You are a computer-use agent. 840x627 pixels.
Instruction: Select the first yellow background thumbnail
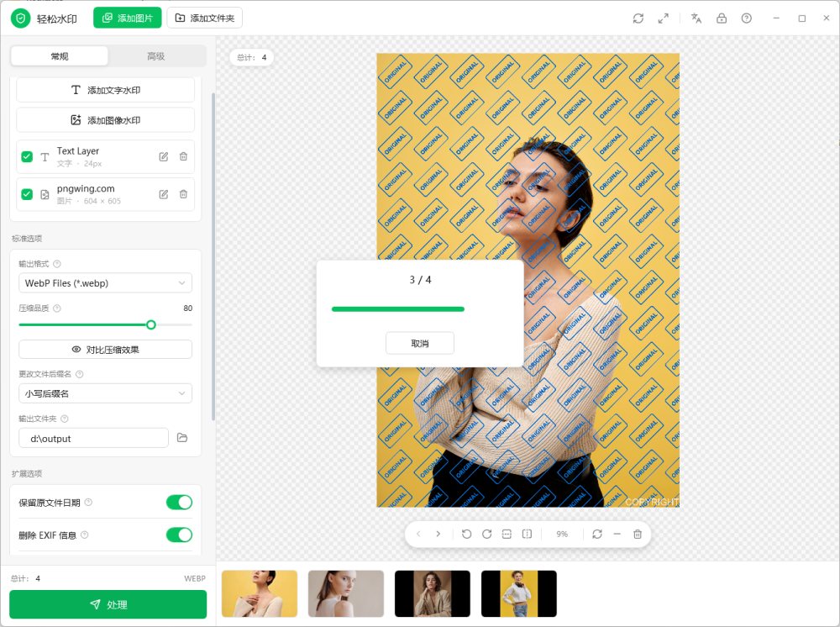point(260,593)
